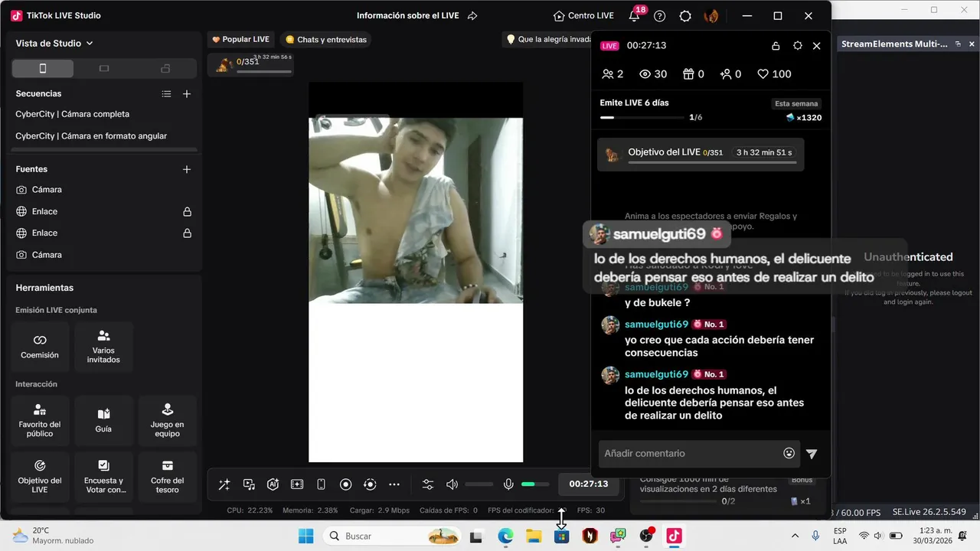
Task: Click the Objetivo del LIVE 0/351 card
Action: click(701, 154)
